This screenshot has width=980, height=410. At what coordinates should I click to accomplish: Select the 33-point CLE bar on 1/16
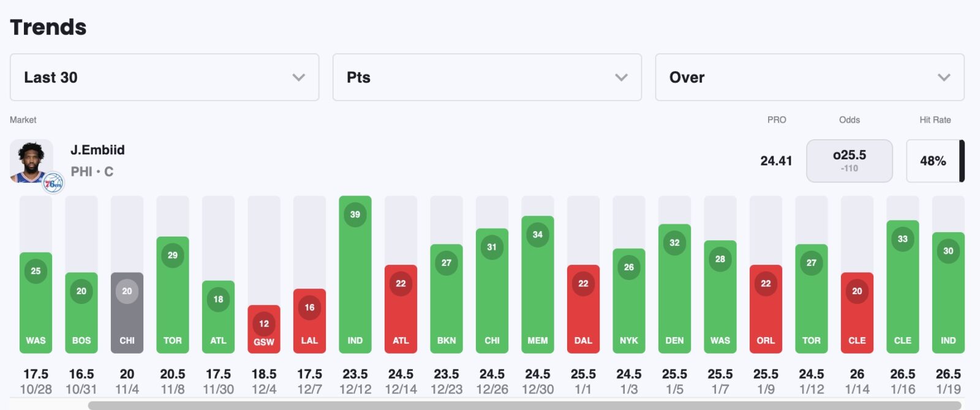click(902, 286)
